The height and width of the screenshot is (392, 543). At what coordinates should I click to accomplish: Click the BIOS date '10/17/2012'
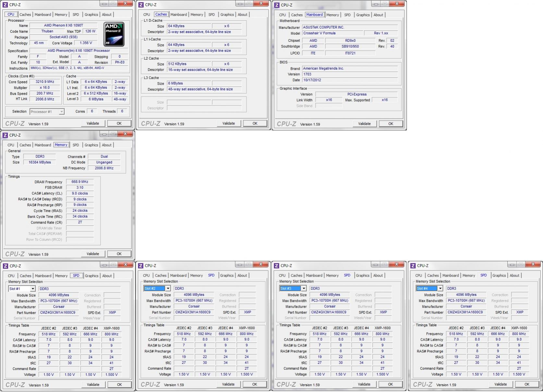point(350,80)
